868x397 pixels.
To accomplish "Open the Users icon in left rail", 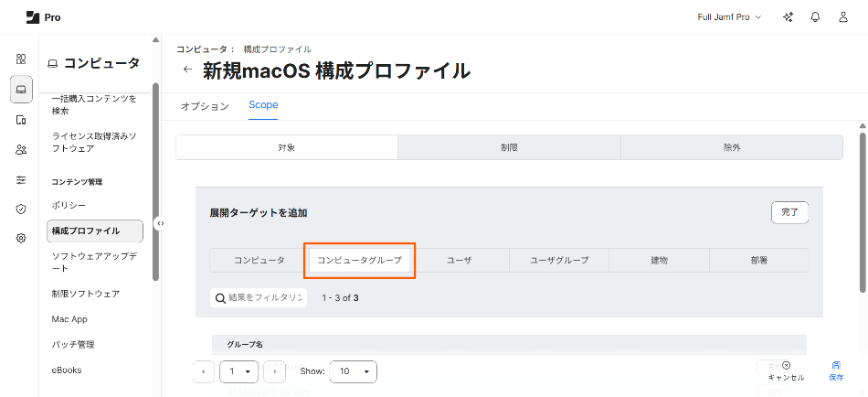I will click(21, 150).
